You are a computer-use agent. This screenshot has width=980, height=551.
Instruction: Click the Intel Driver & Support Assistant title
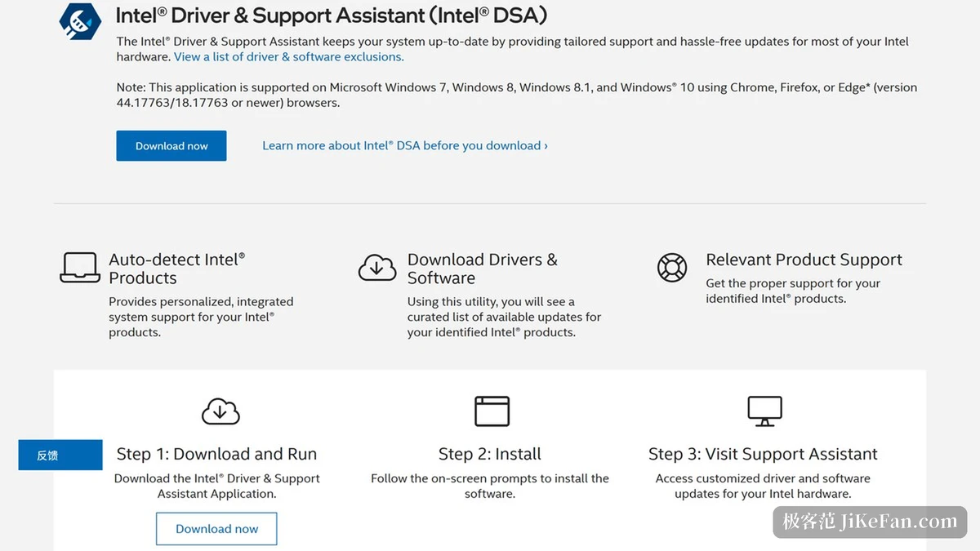coord(332,16)
